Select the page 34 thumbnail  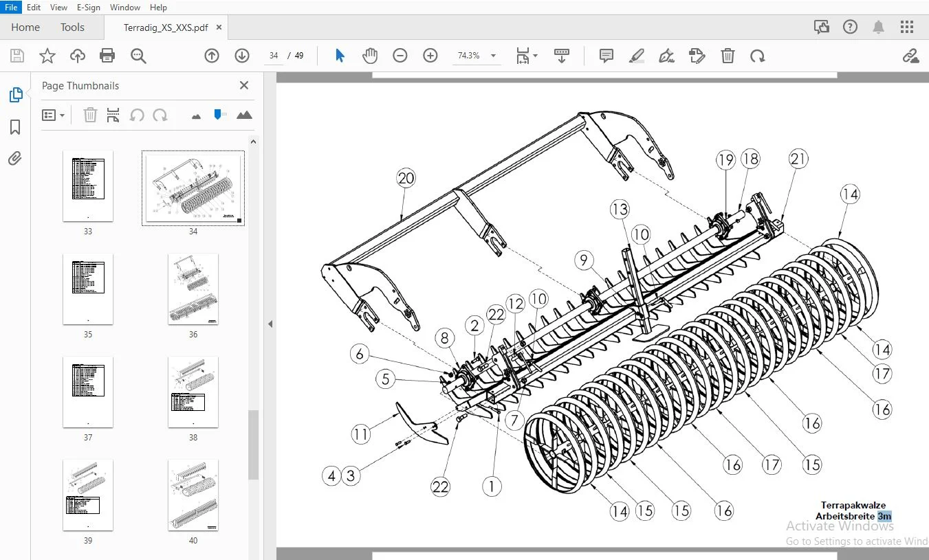[x=193, y=188]
